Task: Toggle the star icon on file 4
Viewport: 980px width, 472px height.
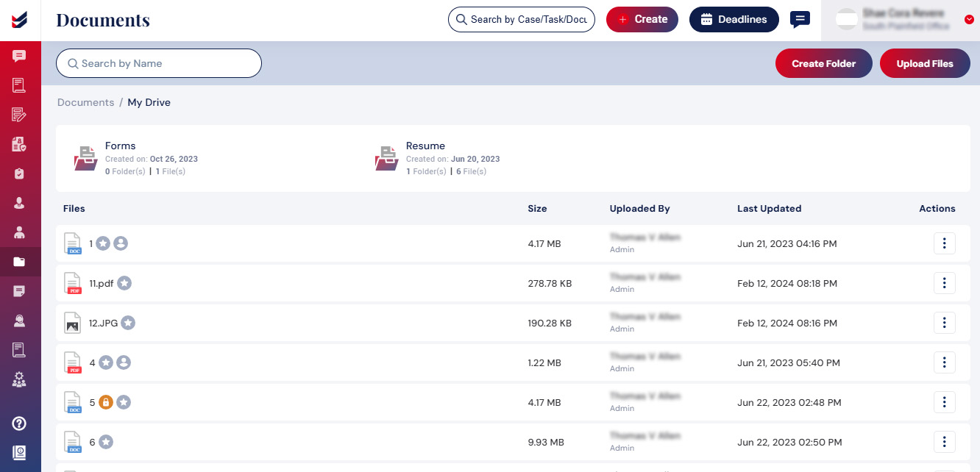Action: tap(106, 362)
